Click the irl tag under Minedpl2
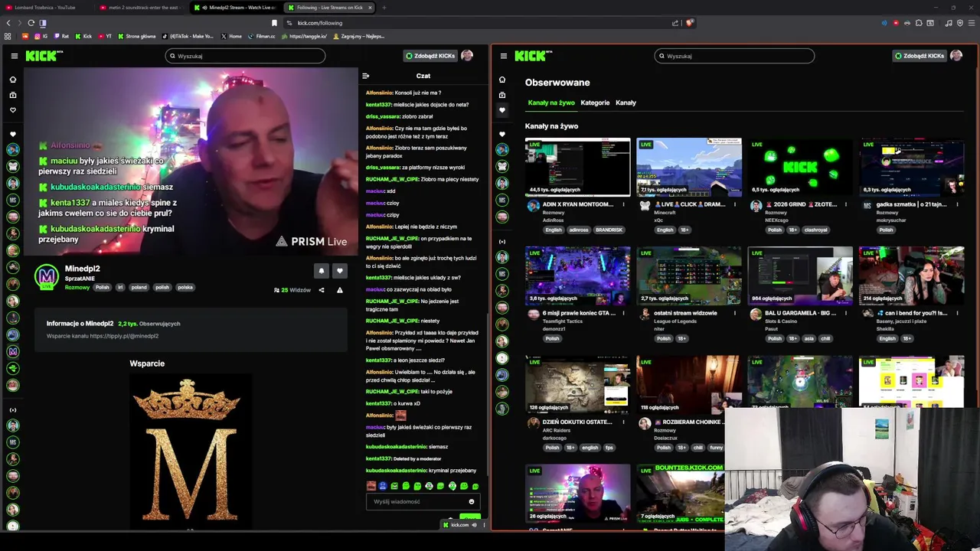Image resolution: width=980 pixels, height=551 pixels. pyautogui.click(x=120, y=287)
